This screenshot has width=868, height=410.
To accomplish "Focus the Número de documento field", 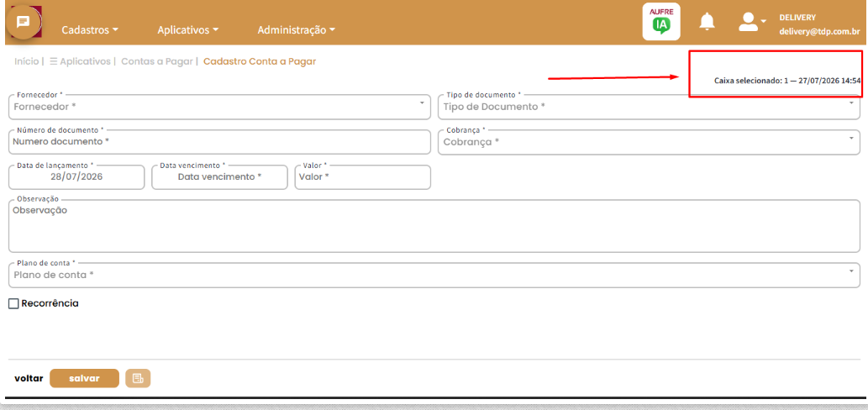I will coord(220,142).
